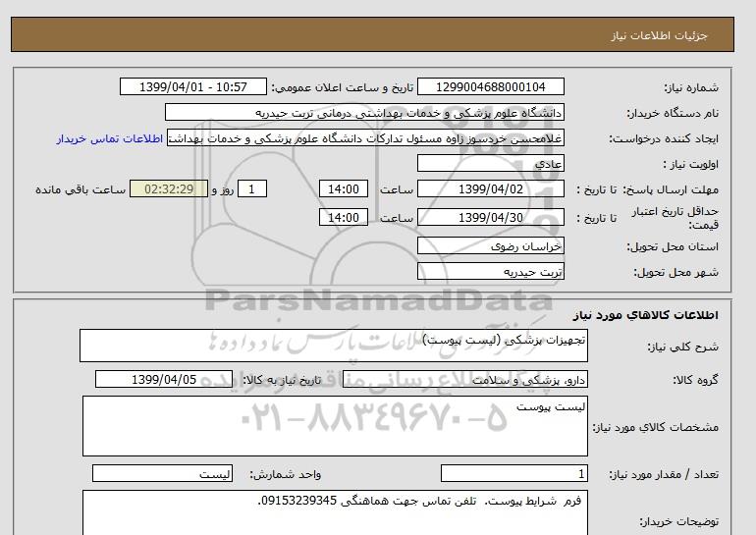
Task: Click the response deadline time 14:00 field
Action: [344, 188]
